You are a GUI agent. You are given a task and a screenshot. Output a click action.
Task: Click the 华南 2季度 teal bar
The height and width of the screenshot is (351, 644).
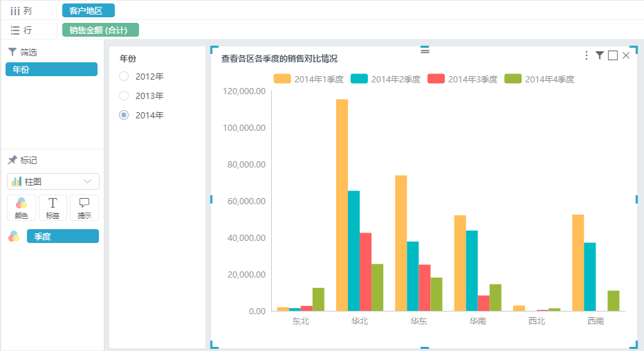tap(472, 271)
